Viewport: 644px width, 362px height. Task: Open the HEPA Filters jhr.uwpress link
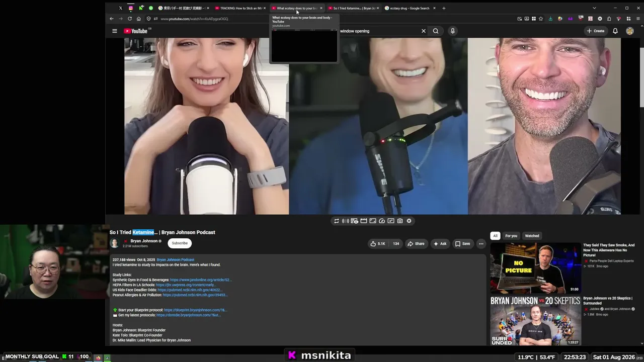click(186, 285)
